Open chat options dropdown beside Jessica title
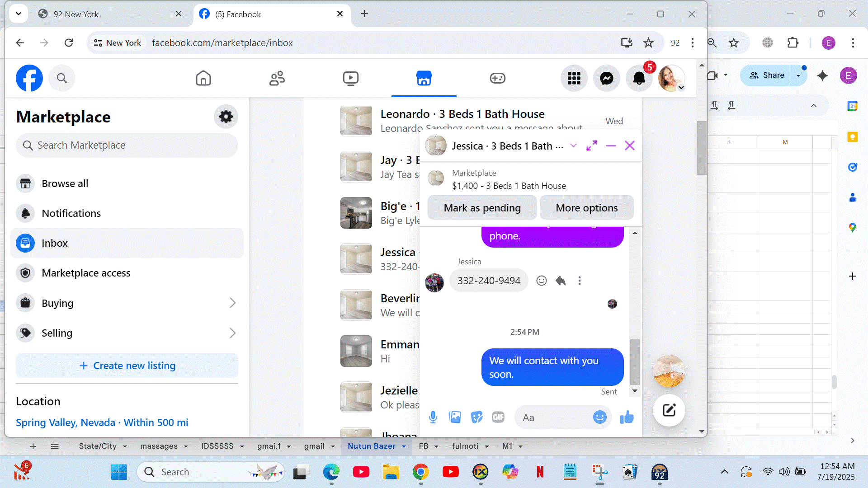 573,145
